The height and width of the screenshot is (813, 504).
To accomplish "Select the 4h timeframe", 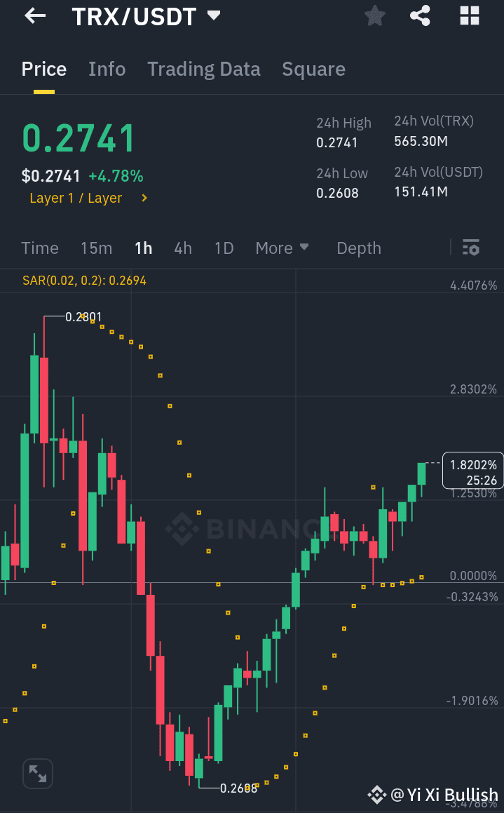I will [182, 248].
